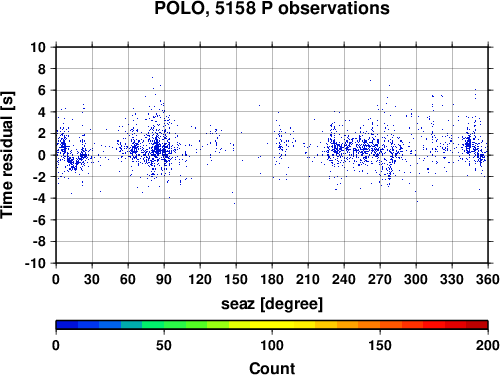Select the dark blue end of the colorbar
Screen dimensions: 500x375
[x=67, y=325]
